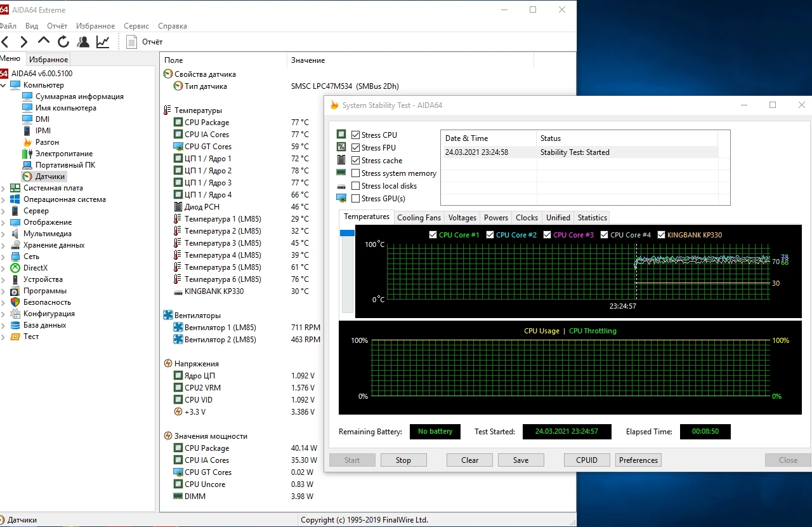Click the Значения мощности section icon
Screen dimensions: 812x527
(x=168, y=436)
